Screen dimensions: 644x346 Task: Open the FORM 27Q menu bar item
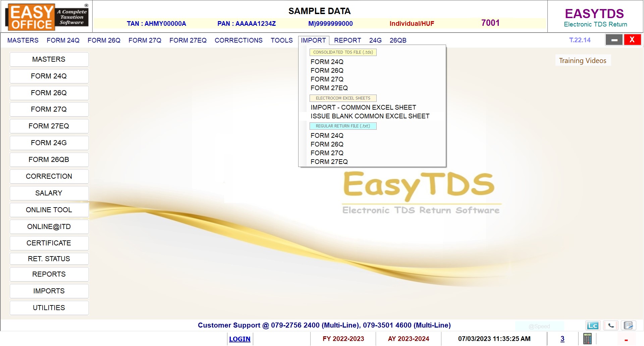145,40
